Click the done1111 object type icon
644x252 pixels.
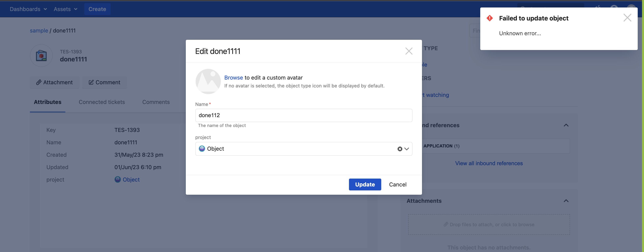[41, 56]
